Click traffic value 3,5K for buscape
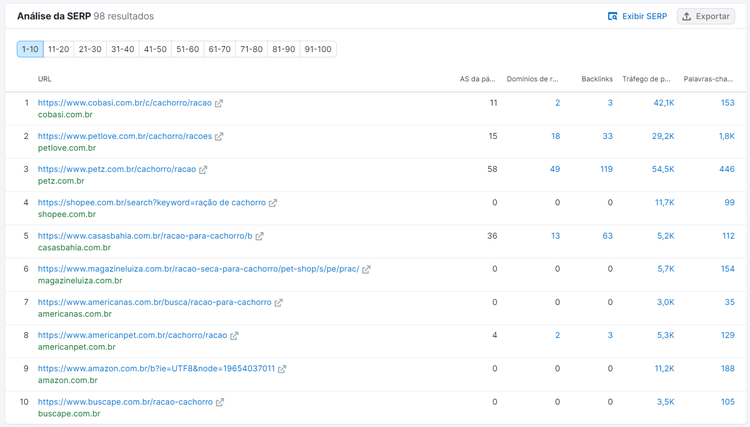 665,402
